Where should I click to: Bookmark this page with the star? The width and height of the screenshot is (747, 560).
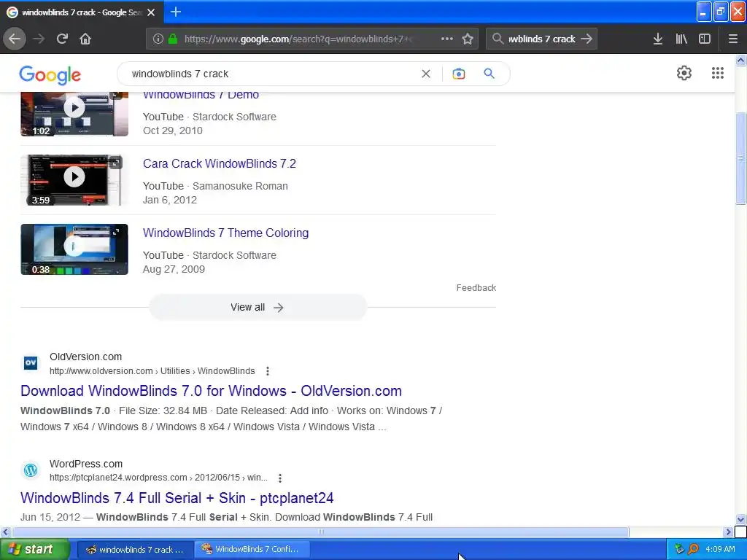[468, 39]
